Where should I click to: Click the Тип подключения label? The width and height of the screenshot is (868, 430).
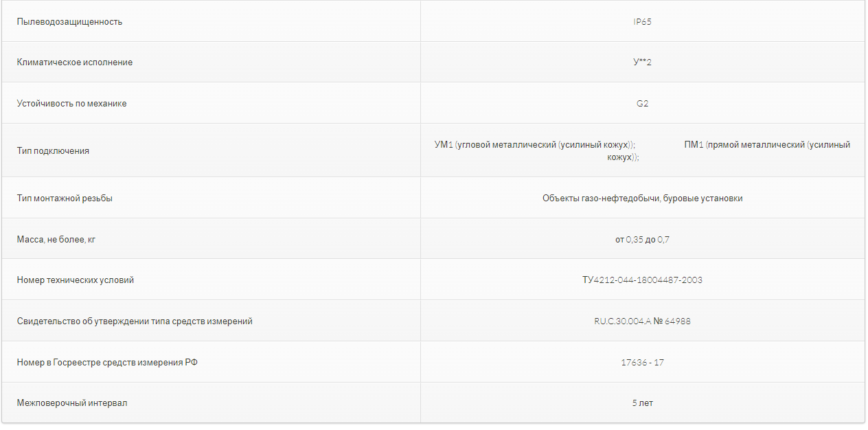(53, 150)
